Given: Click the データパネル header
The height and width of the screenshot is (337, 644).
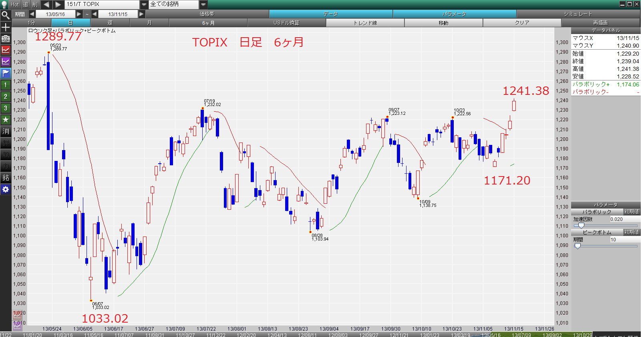Looking at the screenshot, I should coord(606,30).
